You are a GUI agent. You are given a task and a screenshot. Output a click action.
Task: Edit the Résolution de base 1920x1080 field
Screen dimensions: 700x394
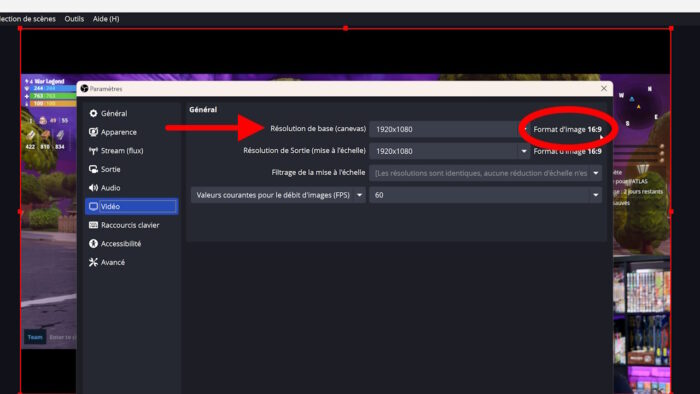449,129
